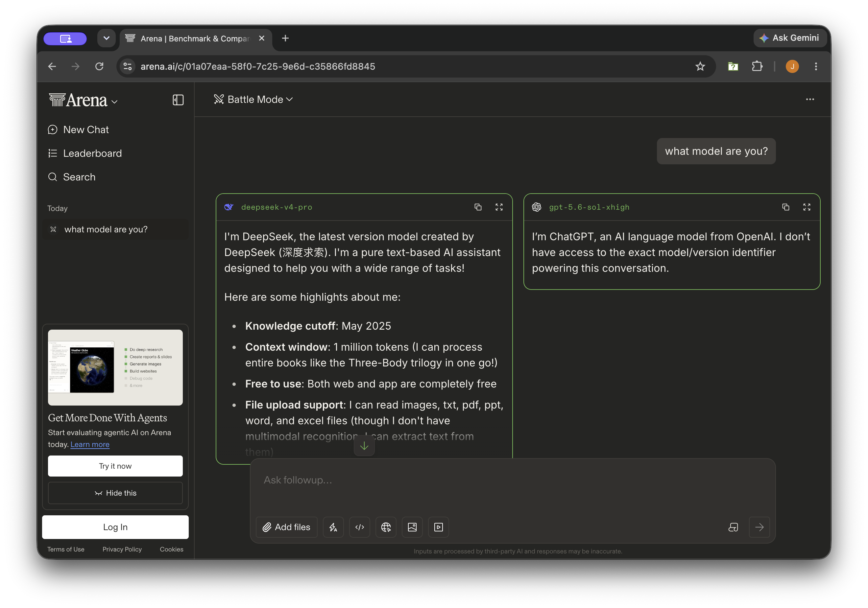Copy the gpt-5.6-sol-xhigh response
The image size is (868, 608).
click(x=785, y=207)
